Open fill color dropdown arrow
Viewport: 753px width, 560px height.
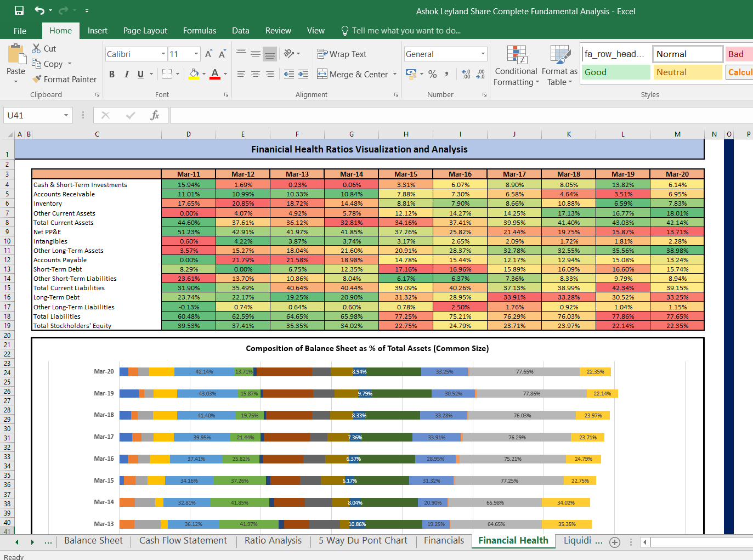pos(204,73)
